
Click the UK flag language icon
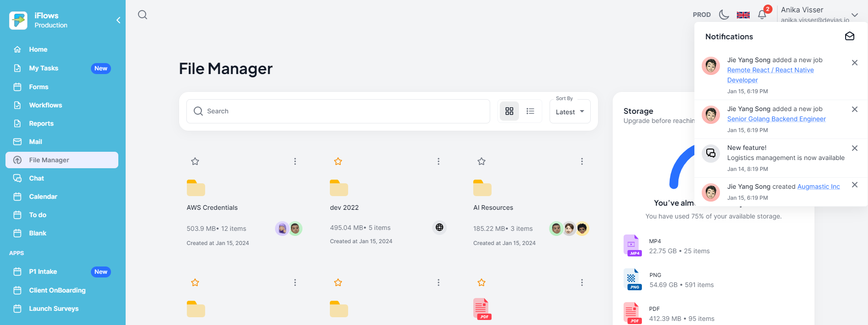point(743,15)
